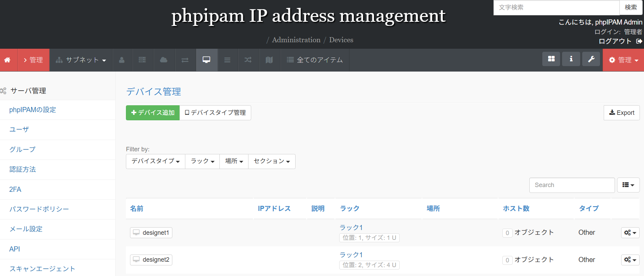Open the user icon in the navbar

(x=122, y=60)
